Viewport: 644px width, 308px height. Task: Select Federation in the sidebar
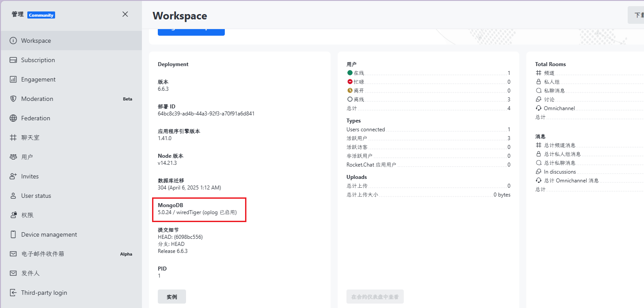[71, 118]
